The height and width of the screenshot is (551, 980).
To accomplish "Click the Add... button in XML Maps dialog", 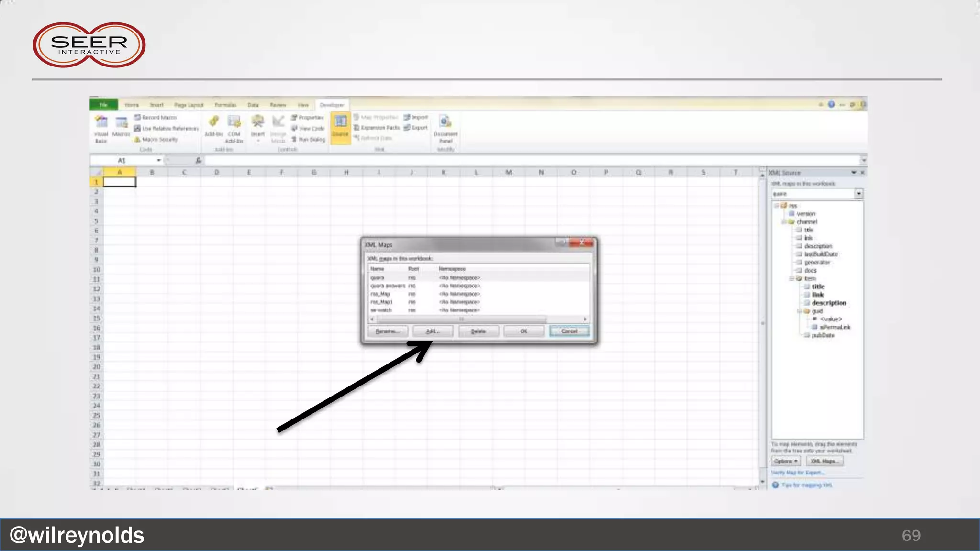I will click(433, 331).
